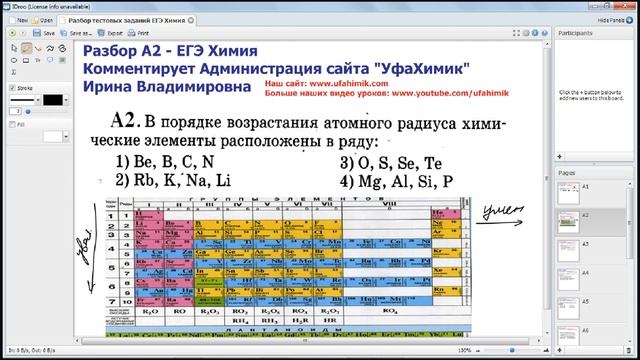Screen dimensions: 640x360
Task: Toggle the Stroke checkbox
Action: pos(12,88)
